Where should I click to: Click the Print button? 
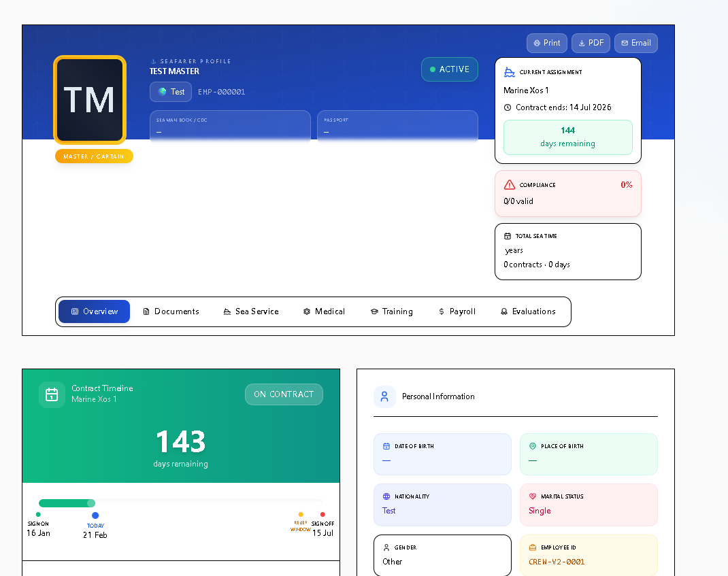546,43
